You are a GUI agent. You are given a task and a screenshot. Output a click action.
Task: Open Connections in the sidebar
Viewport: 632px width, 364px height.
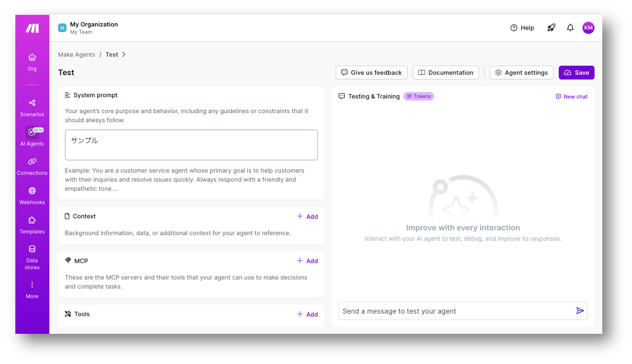click(x=32, y=162)
